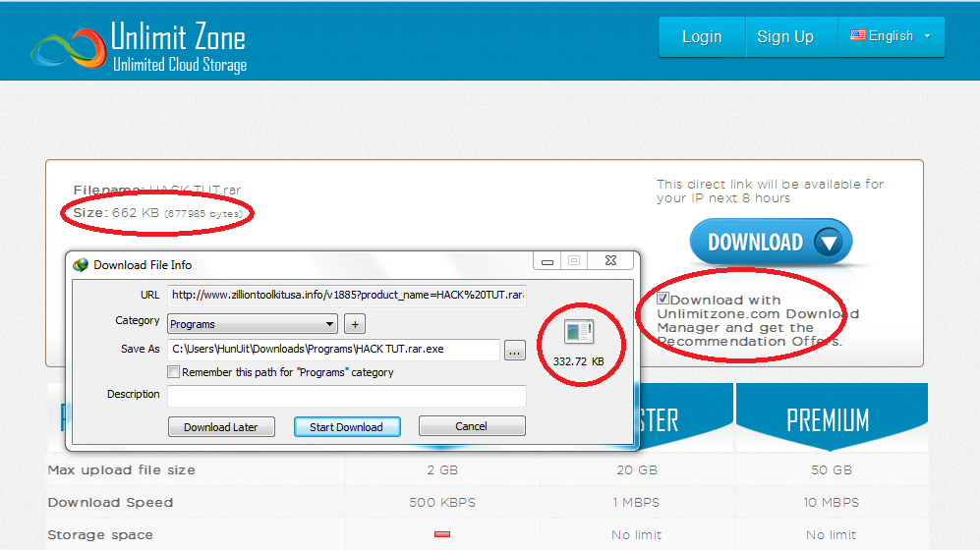Open the Programs category dropdown
Image resolution: width=980 pixels, height=550 pixels.
(x=253, y=324)
